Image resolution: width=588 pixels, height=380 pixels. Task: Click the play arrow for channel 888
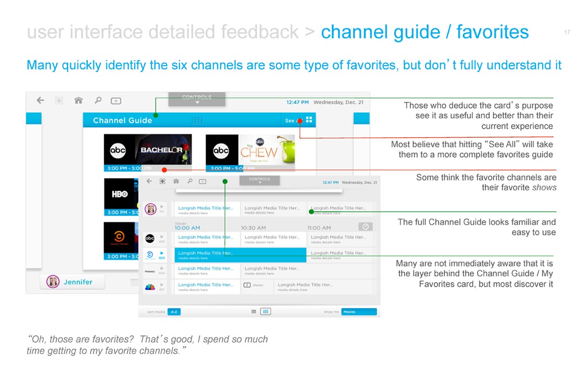click(x=162, y=237)
